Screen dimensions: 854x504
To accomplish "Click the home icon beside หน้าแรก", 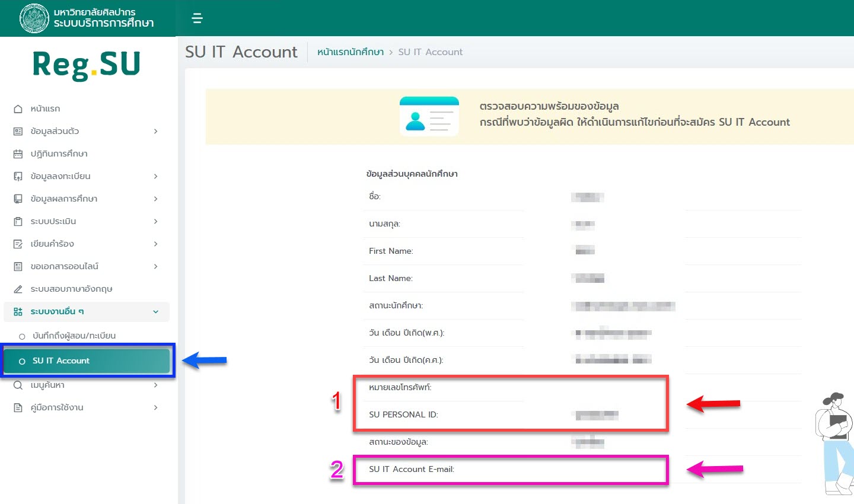I will (x=18, y=109).
